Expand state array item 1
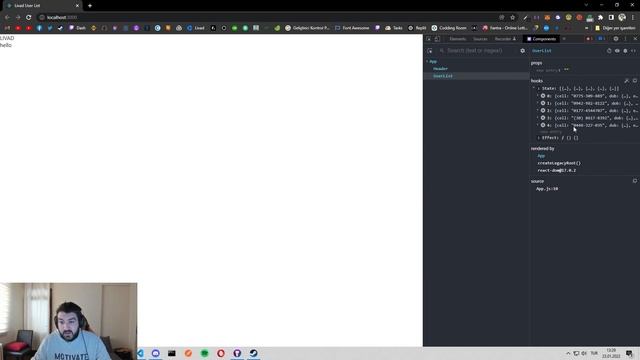Viewport: 640px width, 360px height. (x=538, y=103)
